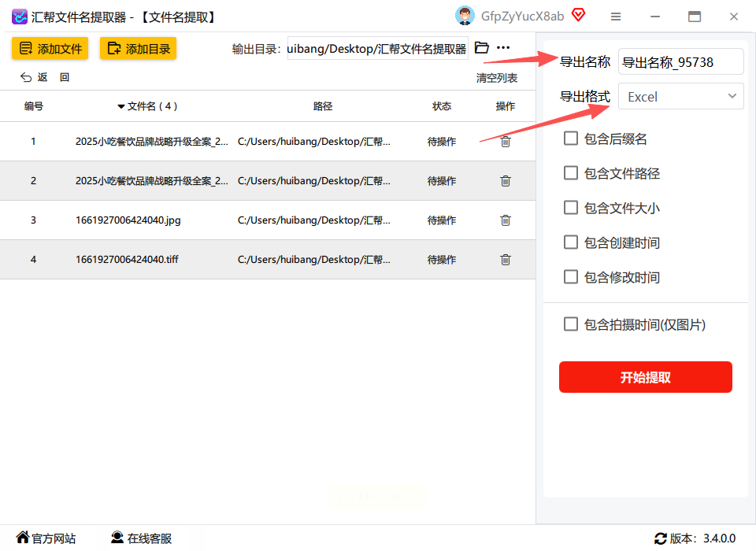Click 待操作 status in row 4

[442, 260]
